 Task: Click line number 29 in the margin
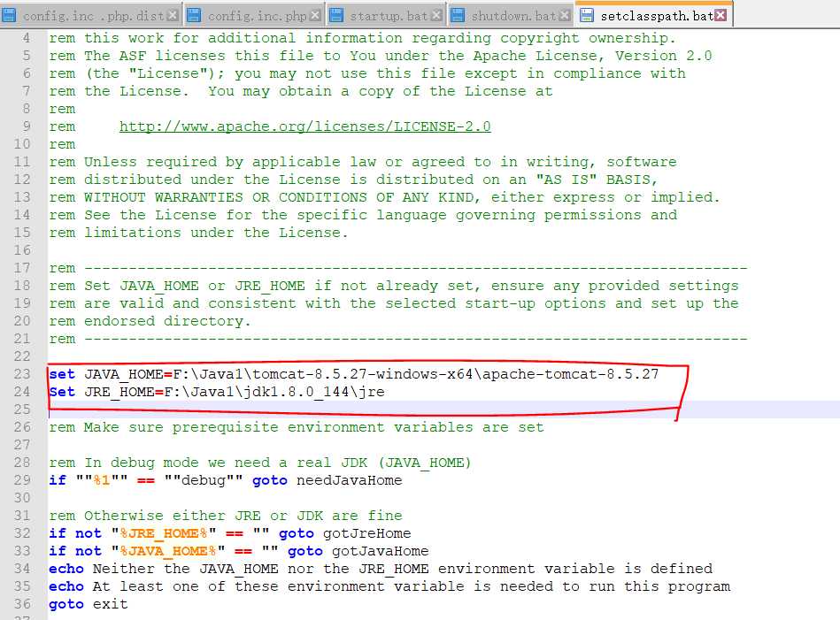[22, 479]
